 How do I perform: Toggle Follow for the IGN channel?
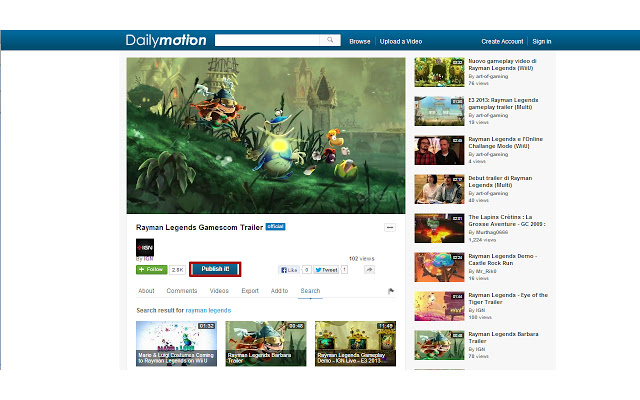pos(151,270)
